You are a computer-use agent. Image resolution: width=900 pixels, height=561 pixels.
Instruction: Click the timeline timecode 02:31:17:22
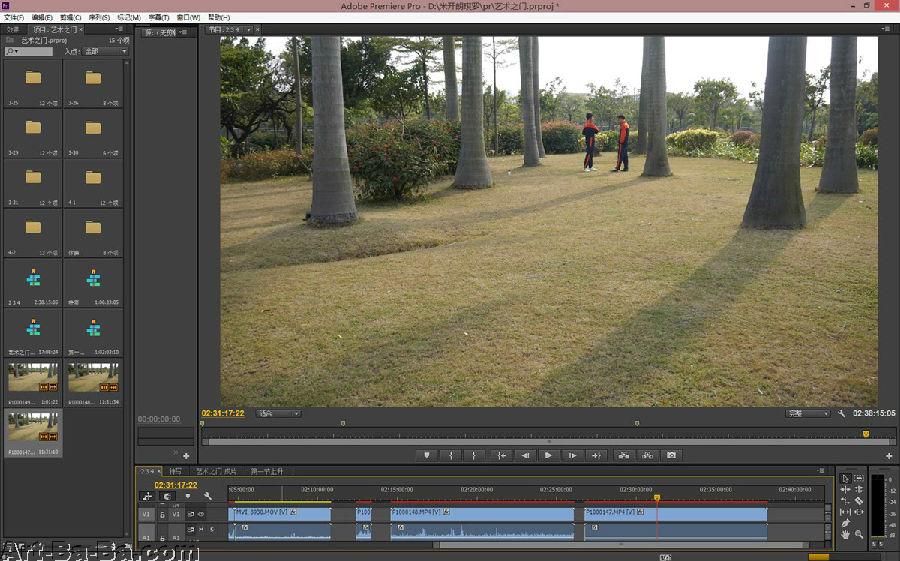pos(176,485)
